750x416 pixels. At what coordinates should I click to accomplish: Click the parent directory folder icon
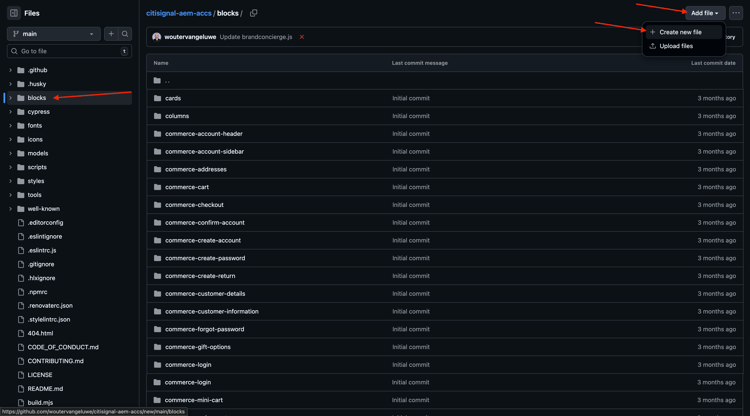[157, 80]
